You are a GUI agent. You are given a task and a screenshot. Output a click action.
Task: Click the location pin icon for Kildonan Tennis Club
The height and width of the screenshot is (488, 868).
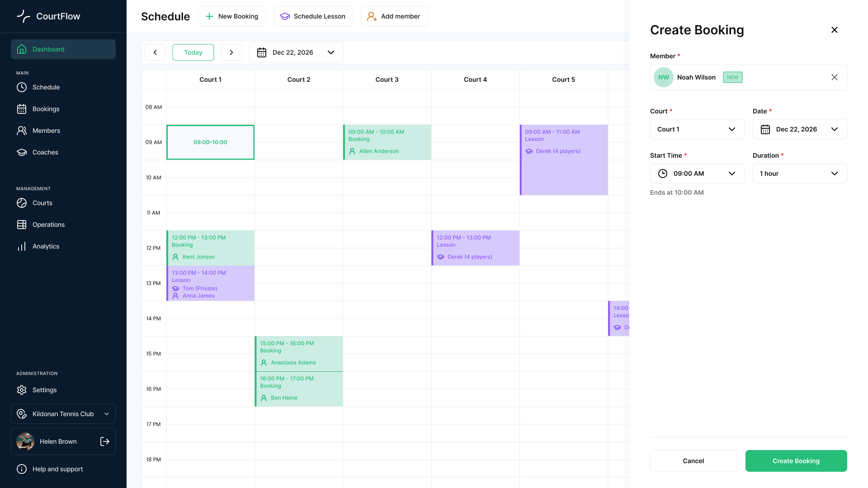(x=22, y=414)
